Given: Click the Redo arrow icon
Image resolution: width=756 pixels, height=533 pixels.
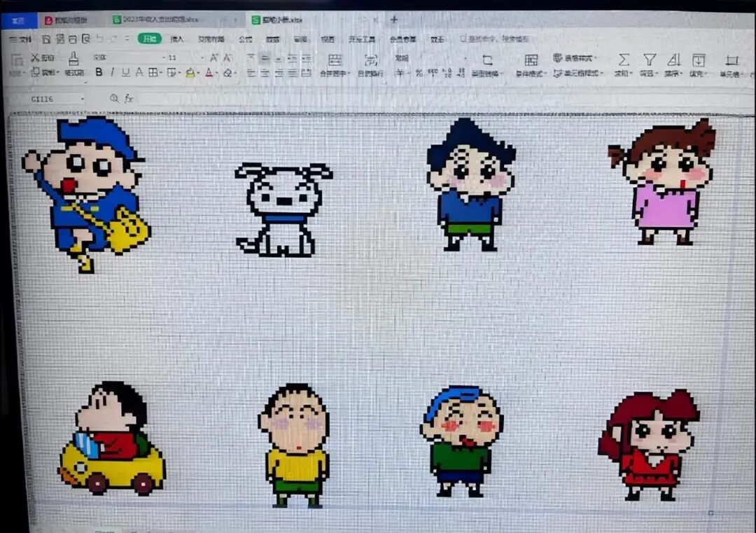Looking at the screenshot, I should pos(114,39).
